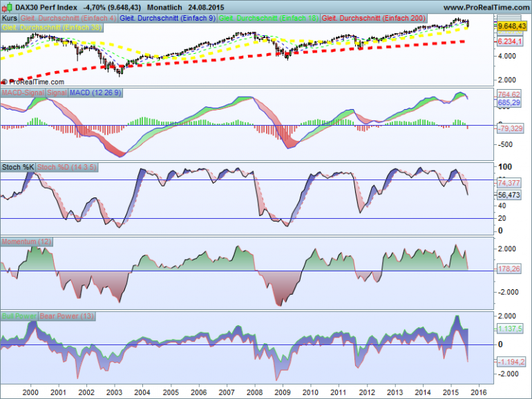This screenshot has height=399, width=532.
Task: Click the signal value 685,29 on axis
Action: 509,103
